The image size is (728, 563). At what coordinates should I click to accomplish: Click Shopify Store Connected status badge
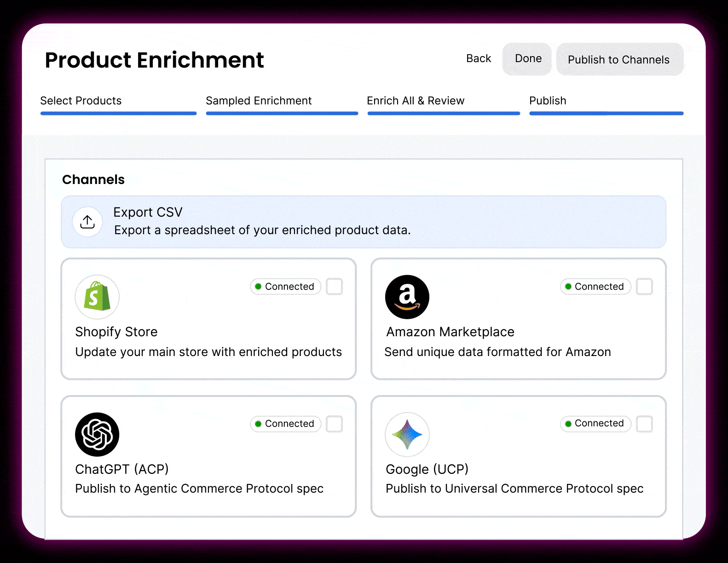(x=285, y=287)
